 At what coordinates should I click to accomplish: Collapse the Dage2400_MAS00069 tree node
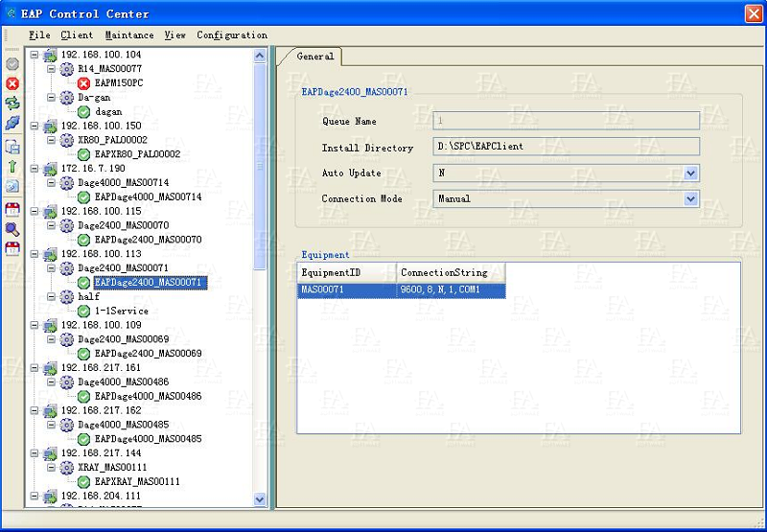[x=51, y=339]
